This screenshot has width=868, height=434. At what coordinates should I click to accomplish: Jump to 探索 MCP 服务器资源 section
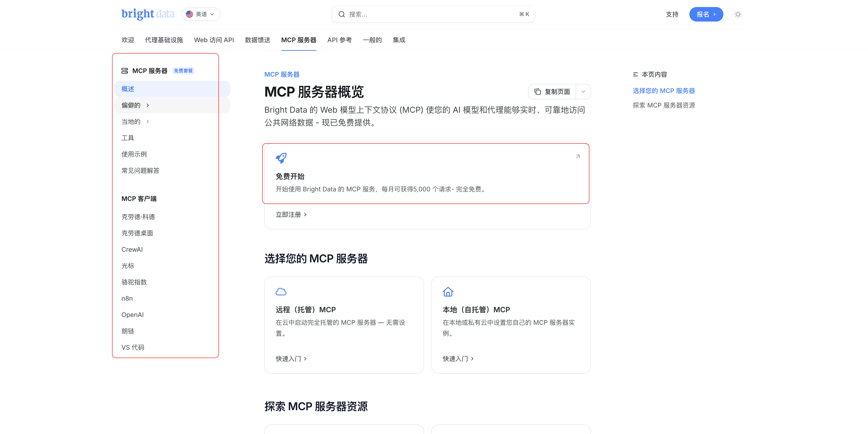coord(664,105)
